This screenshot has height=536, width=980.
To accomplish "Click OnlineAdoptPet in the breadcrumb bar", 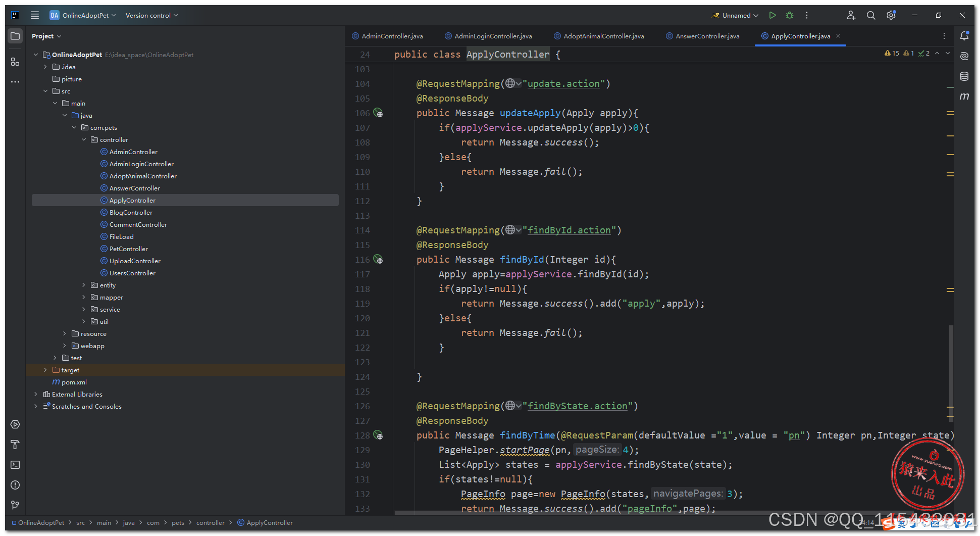I will pos(38,522).
